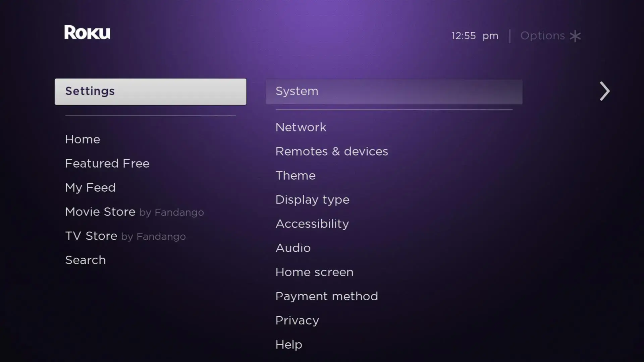Screen dimensions: 644x362
Task: Click Search navigation item
Action: click(x=86, y=260)
